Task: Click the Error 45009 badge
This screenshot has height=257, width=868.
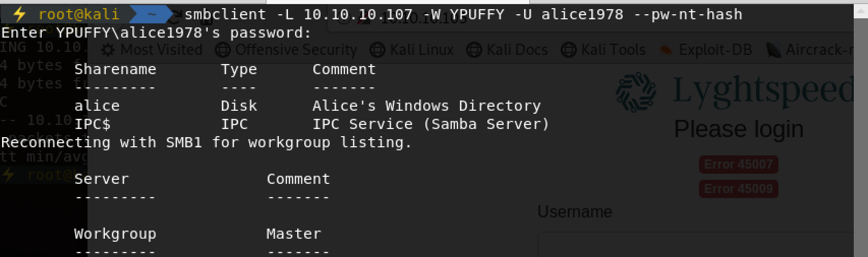Action: pyautogui.click(x=738, y=189)
